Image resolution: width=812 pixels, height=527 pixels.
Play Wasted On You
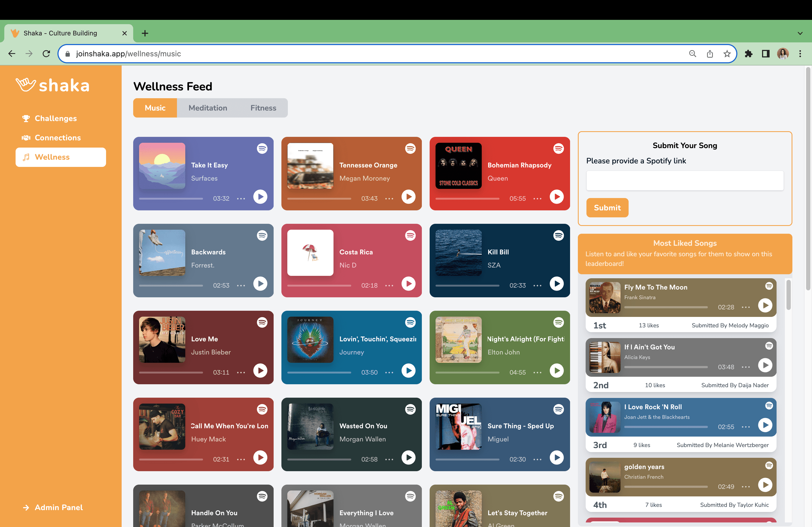point(408,458)
